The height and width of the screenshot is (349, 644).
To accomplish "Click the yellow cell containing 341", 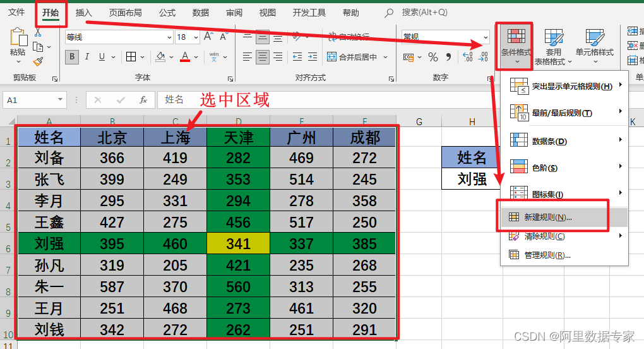I will (238, 243).
